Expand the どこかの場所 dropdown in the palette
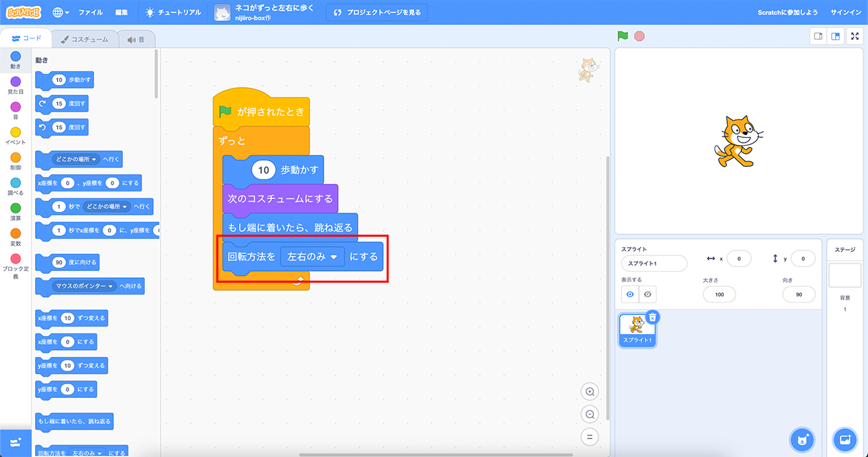Image resolution: width=868 pixels, height=457 pixels. point(76,159)
